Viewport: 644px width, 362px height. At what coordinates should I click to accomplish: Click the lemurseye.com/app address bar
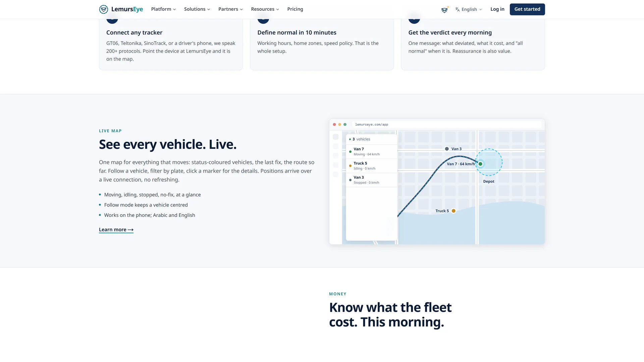tap(447, 124)
